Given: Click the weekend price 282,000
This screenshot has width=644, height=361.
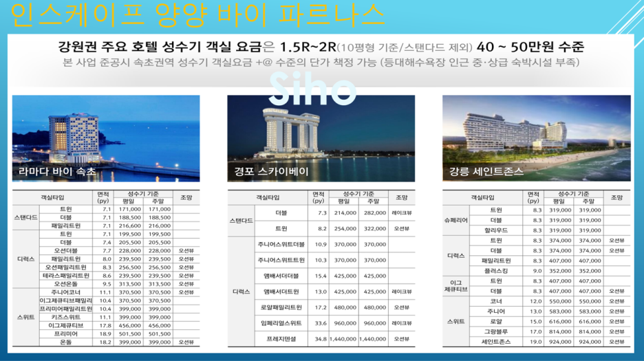Looking at the screenshot, I should tap(374, 212).
